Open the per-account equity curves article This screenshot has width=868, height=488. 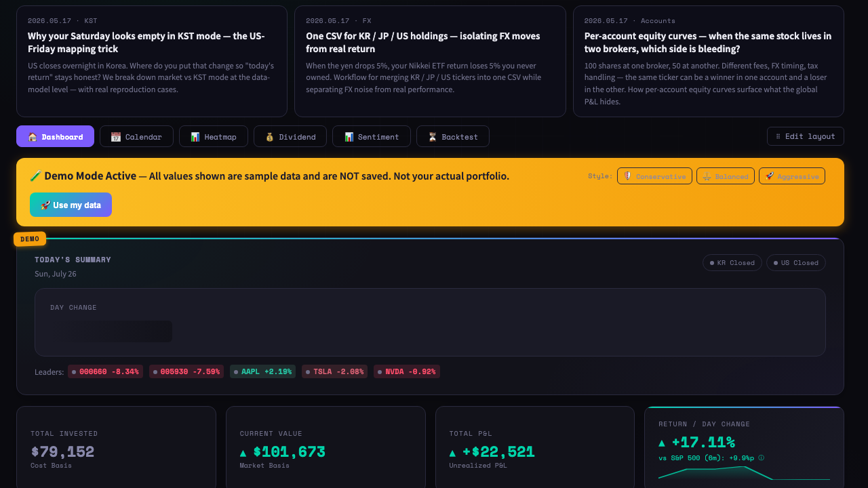709,61
